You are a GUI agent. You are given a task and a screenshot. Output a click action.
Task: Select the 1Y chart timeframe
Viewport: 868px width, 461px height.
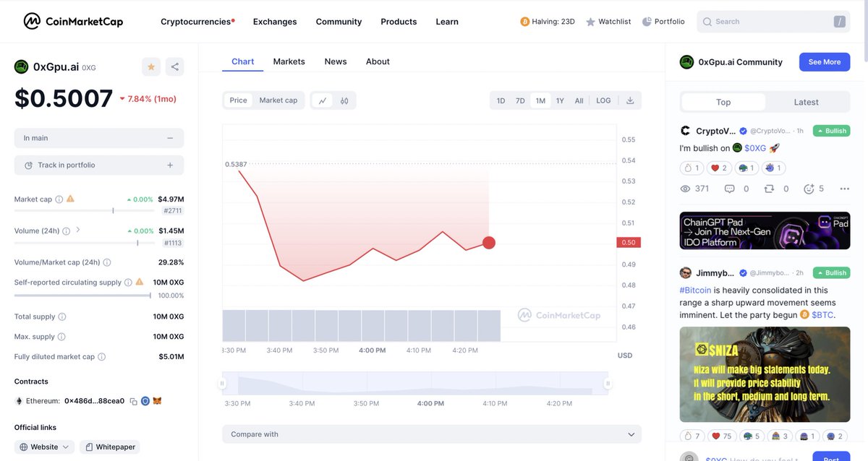point(559,100)
